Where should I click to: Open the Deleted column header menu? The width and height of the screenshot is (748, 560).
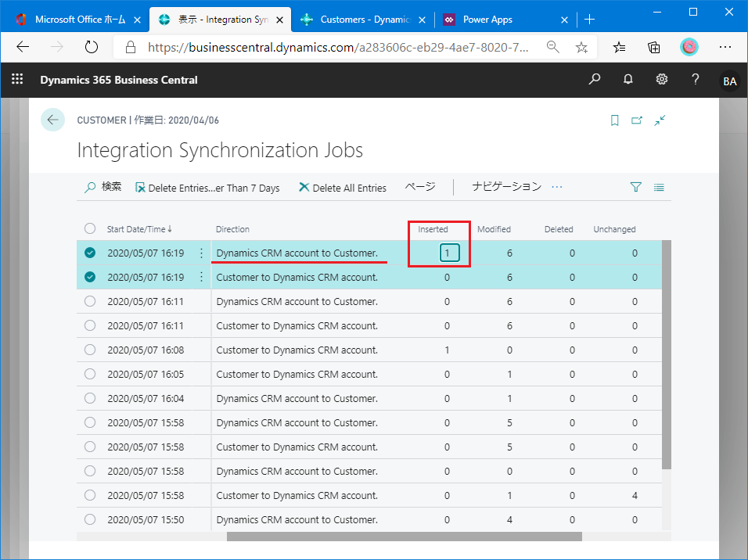[x=559, y=229]
